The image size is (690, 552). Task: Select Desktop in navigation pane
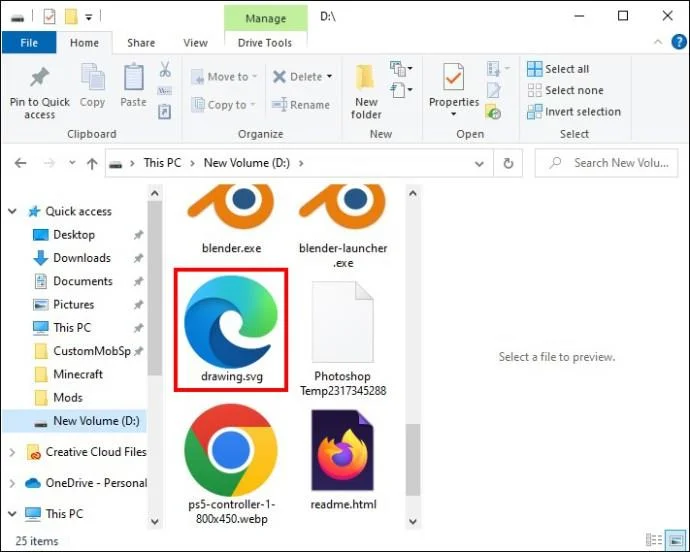click(x=73, y=235)
